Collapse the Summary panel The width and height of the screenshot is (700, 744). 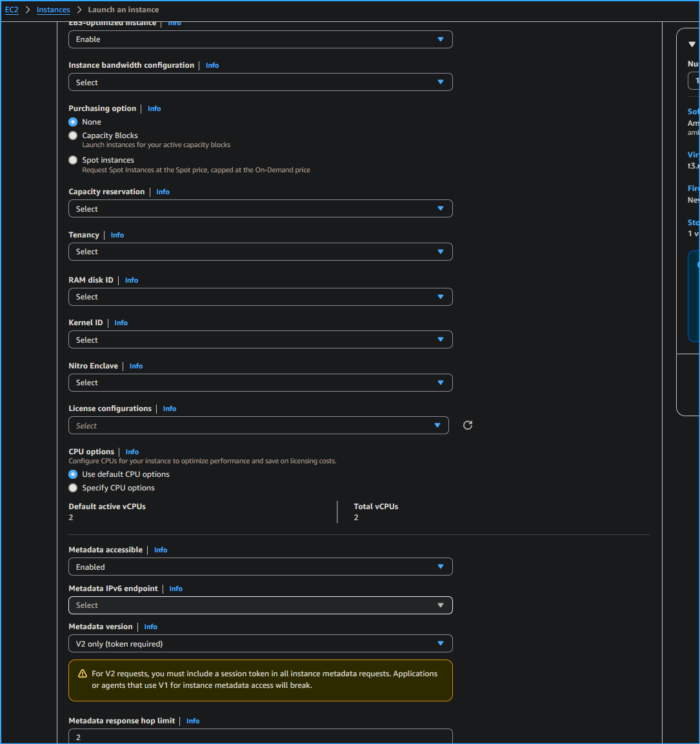click(691, 43)
